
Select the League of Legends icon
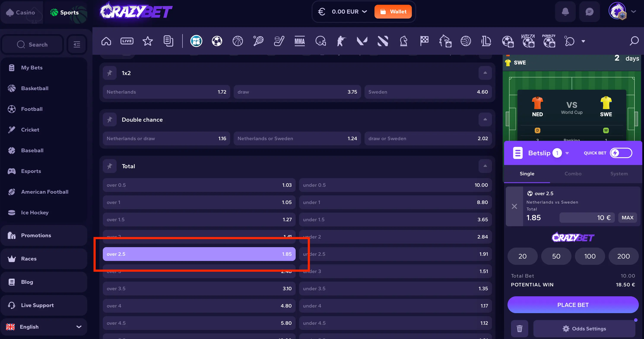486,41
